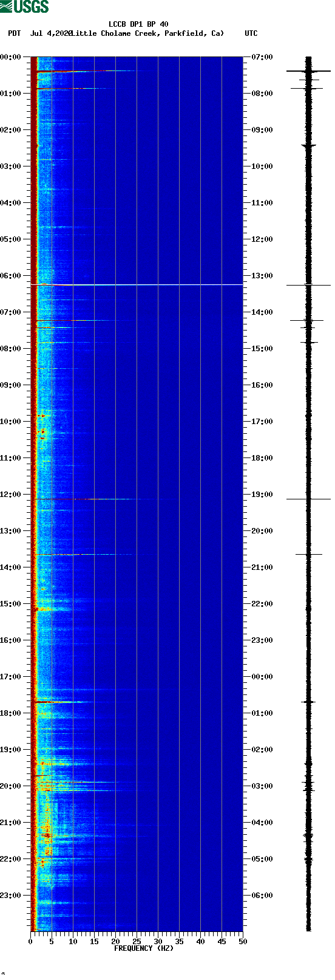Click the '00:00' PDT time label
Image resolution: width=335 pixels, height=980 pixels.
pyautogui.click(x=11, y=57)
